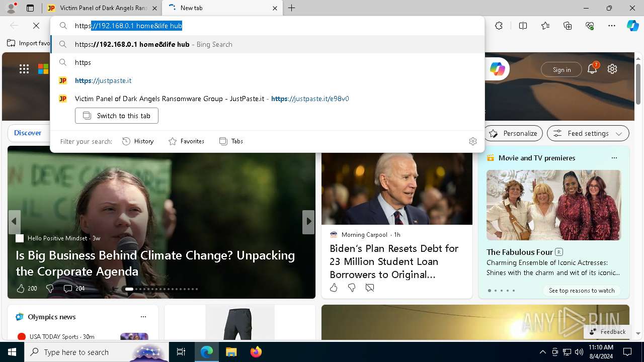Screen dimensions: 644x362
Task: Click See top reasons to watch
Action: (x=582, y=291)
